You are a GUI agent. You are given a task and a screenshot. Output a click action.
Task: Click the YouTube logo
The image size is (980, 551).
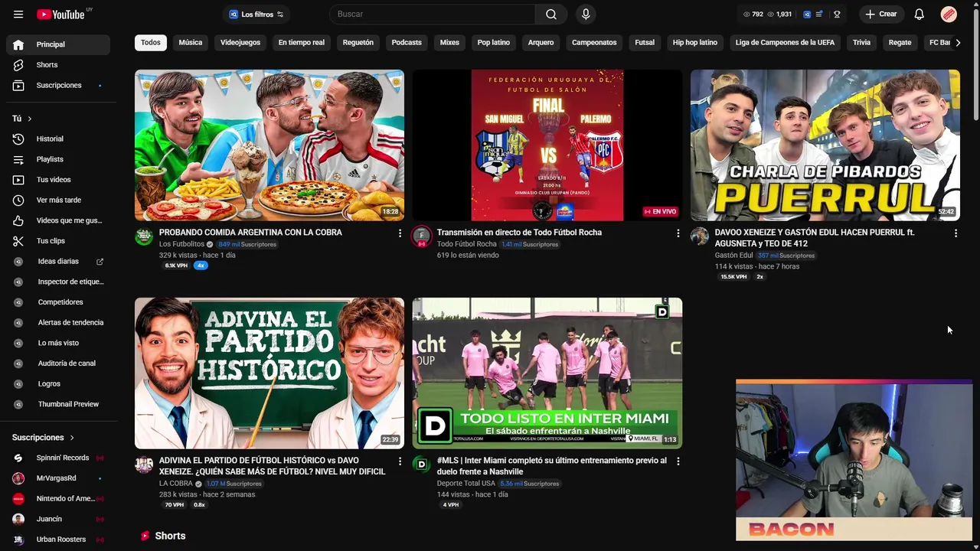pos(61,15)
